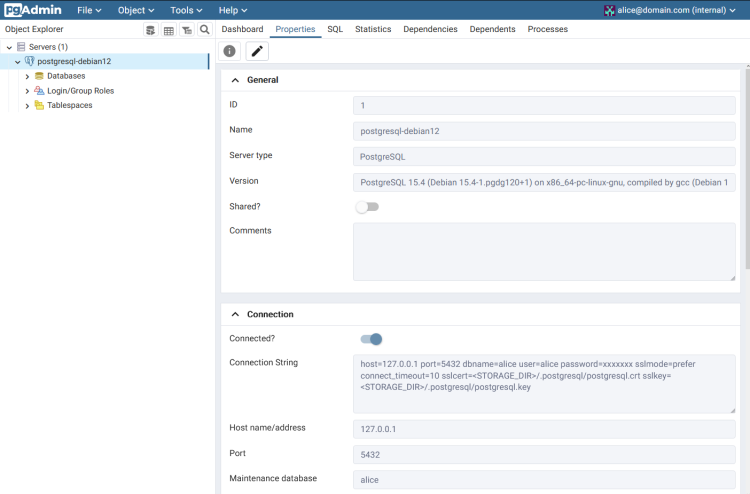Open the Query Tool icon in Object Explorer
Screen dimensions: 750x494
150,30
